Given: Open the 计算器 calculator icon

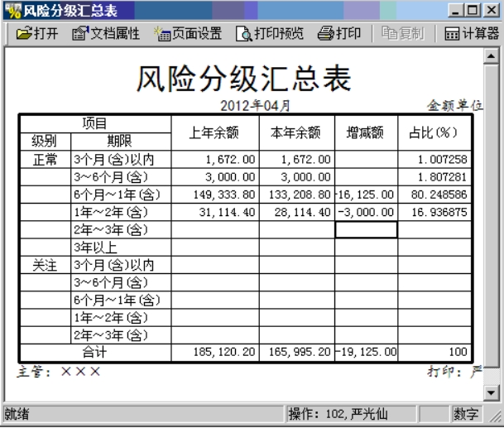Looking at the screenshot, I should [452, 33].
